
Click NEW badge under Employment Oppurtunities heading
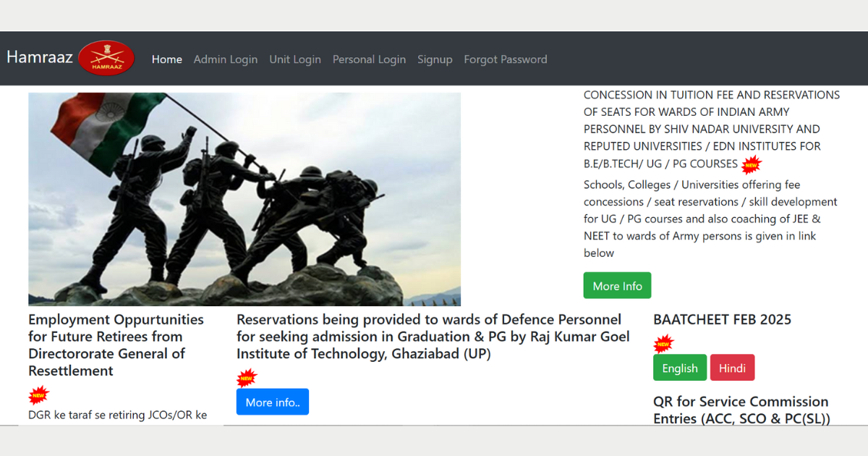39,395
